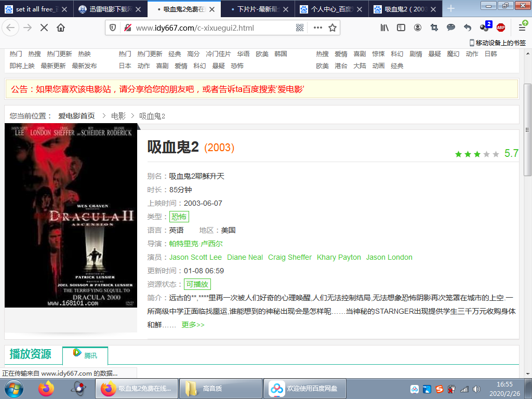Rate the movie using the star rating
This screenshot has height=399, width=532.
click(476, 154)
